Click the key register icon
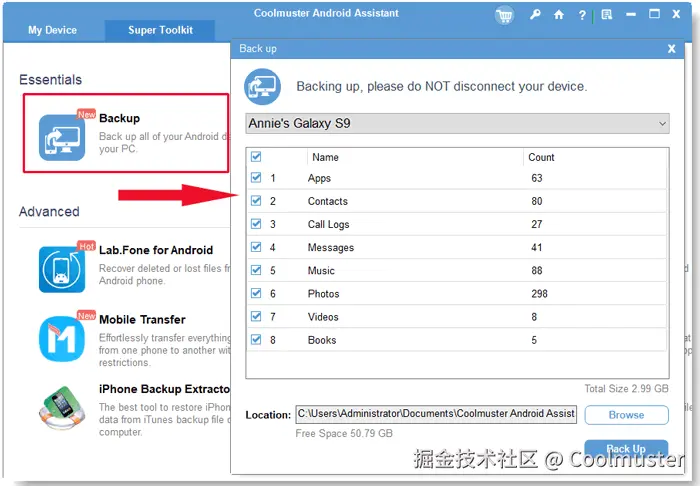This screenshot has width=700, height=486. coord(535,15)
